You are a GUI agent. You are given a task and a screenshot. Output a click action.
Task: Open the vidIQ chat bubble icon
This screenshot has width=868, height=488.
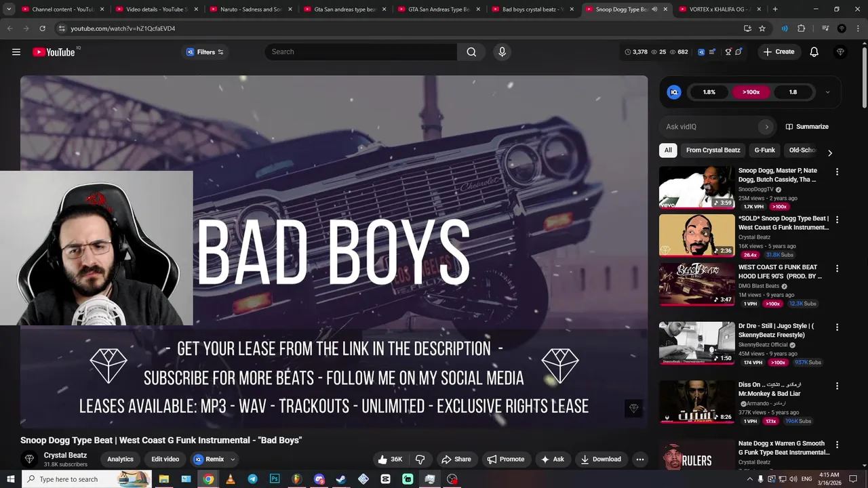(738, 52)
